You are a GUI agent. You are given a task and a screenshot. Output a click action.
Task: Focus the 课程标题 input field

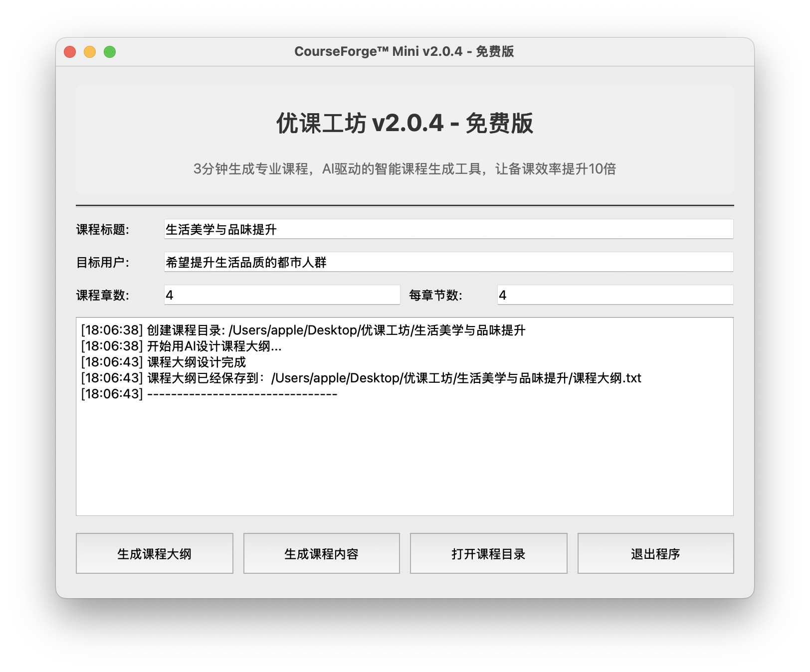(449, 229)
